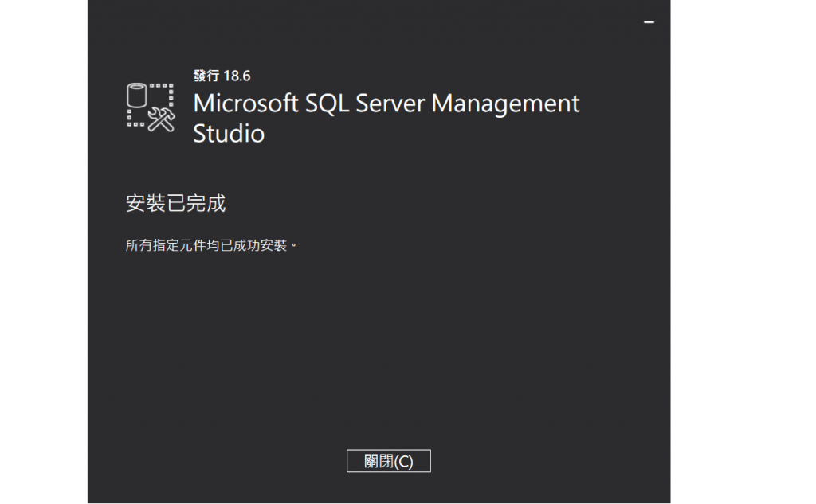This screenshot has height=504, width=816.
Task: Click the crossed tools in the logo
Action: (x=162, y=119)
